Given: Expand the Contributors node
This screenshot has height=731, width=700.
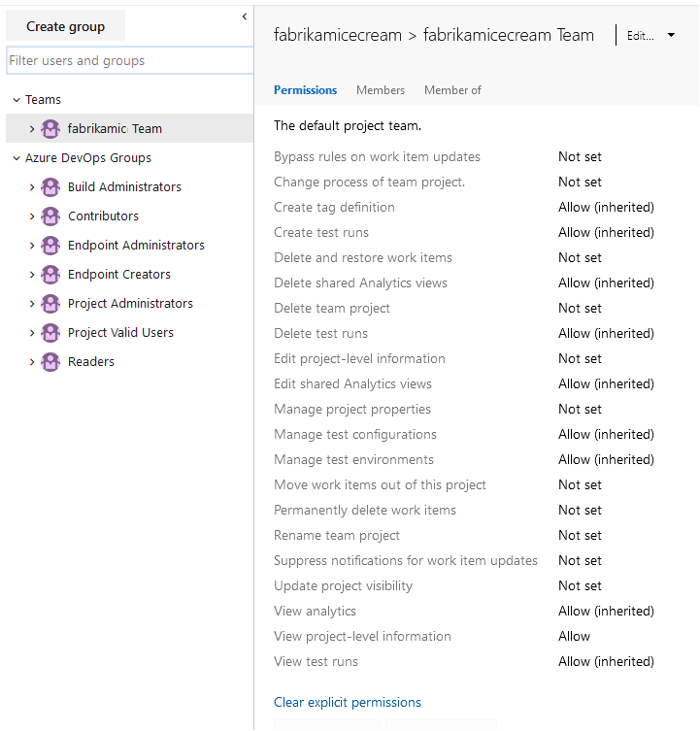Looking at the screenshot, I should (x=32, y=216).
